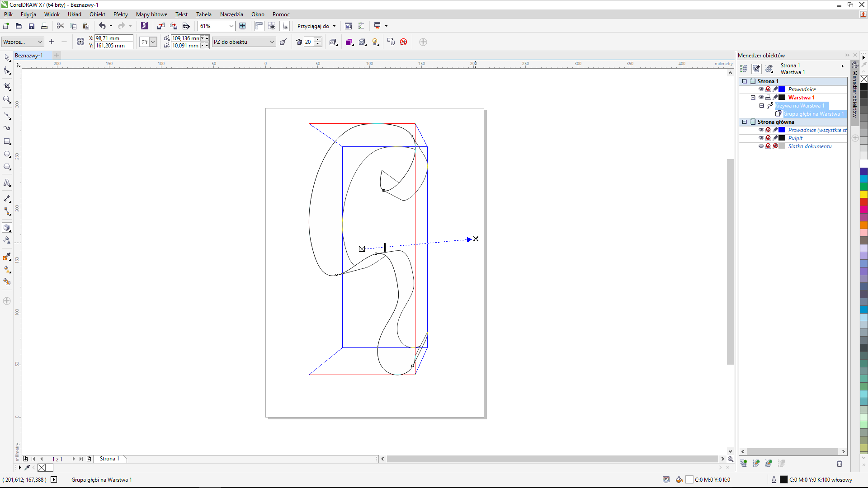Click the clear extrude icon
868x488 pixels.
click(404, 42)
